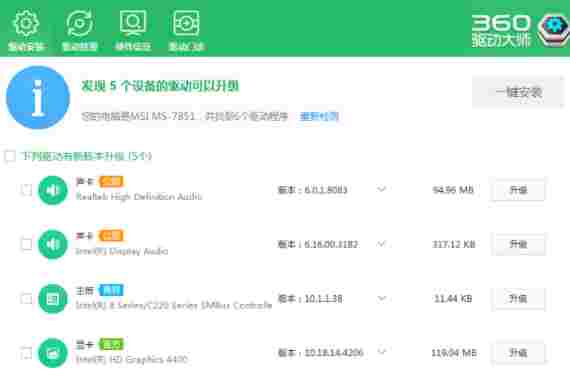The image size is (570, 391).
Task: Click the orange badge on Intel Display Audio row
Action: click(x=111, y=235)
